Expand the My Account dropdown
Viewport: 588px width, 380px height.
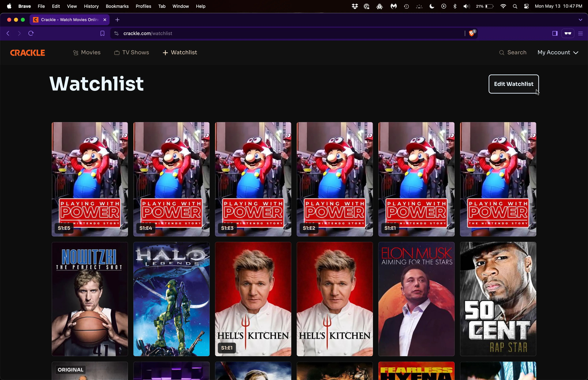click(x=558, y=53)
